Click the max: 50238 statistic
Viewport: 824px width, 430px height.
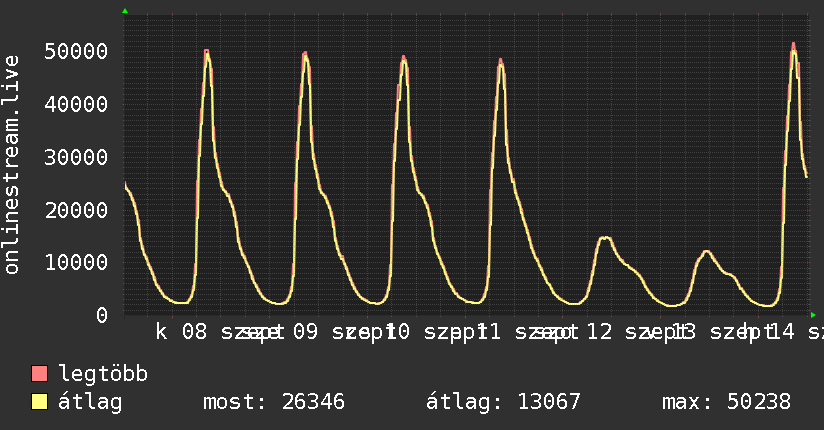(726, 402)
